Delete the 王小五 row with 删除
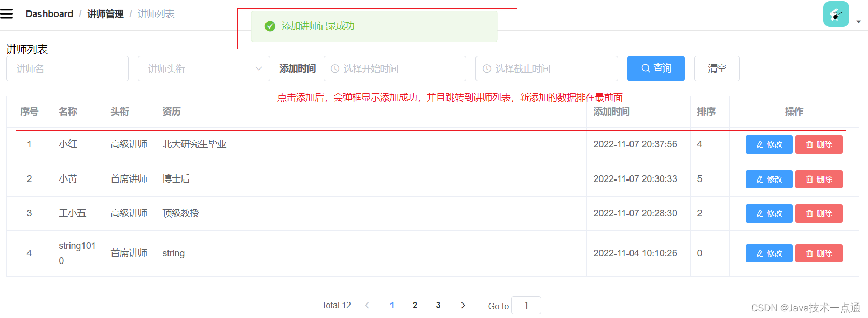The image size is (868, 318). 819,214
